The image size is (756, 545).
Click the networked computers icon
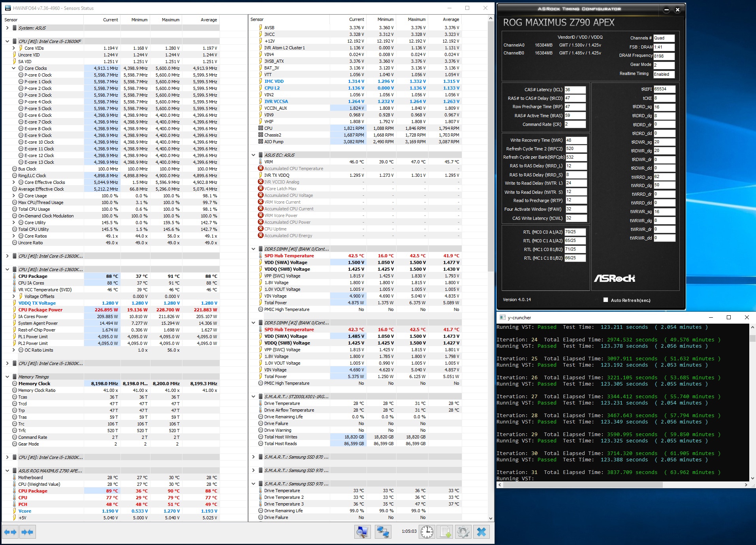pyautogui.click(x=383, y=532)
